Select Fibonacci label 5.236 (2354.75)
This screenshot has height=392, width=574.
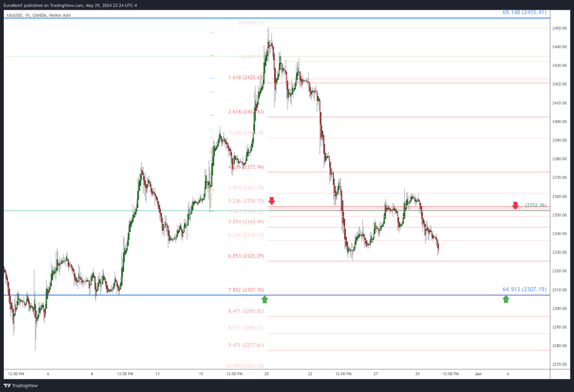point(246,201)
